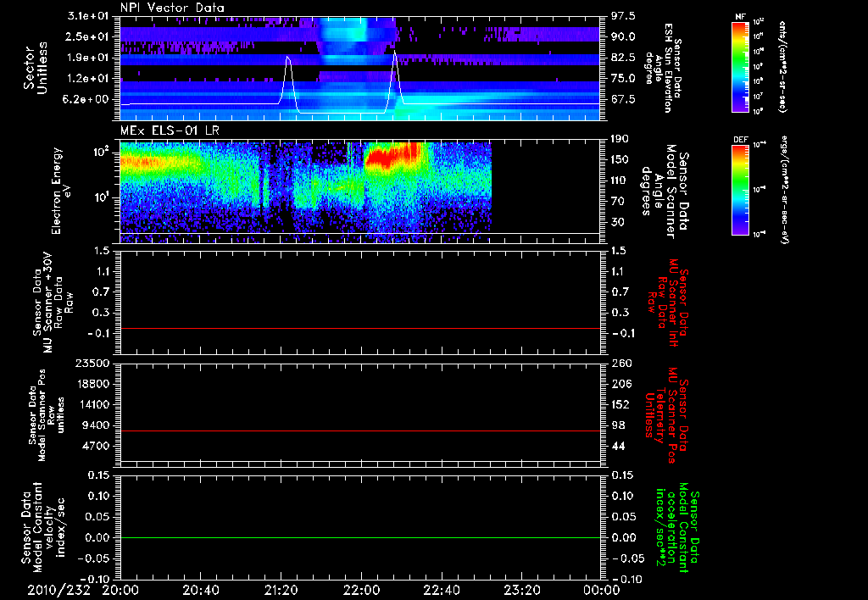Screen dimensions: 868x600
Task: Click the '22:00' time tick label
Action: [361, 590]
